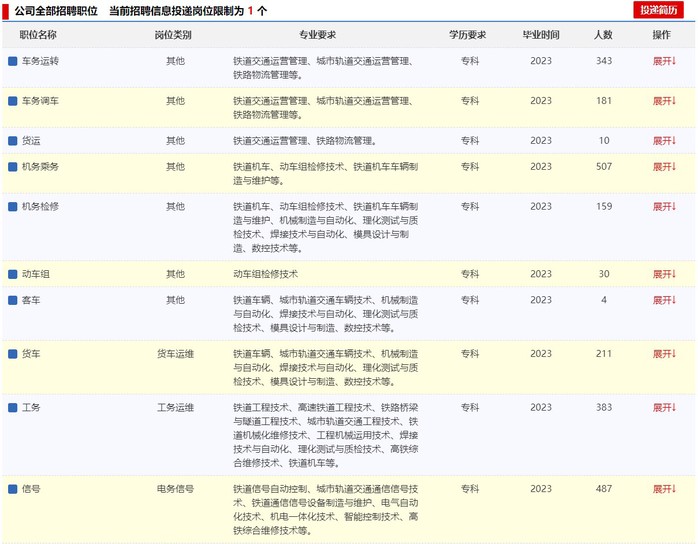The height and width of the screenshot is (544, 698).
Task: Click the 人数 column header
Action: click(604, 35)
